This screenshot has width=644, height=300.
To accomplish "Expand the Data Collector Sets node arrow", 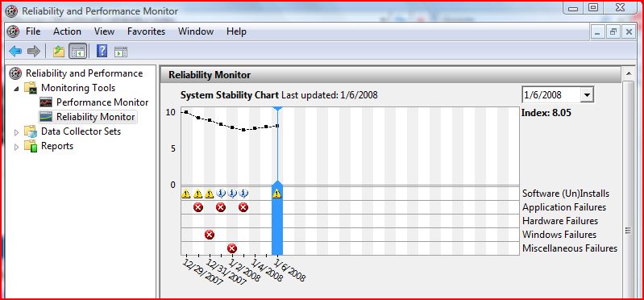I will click(16, 132).
